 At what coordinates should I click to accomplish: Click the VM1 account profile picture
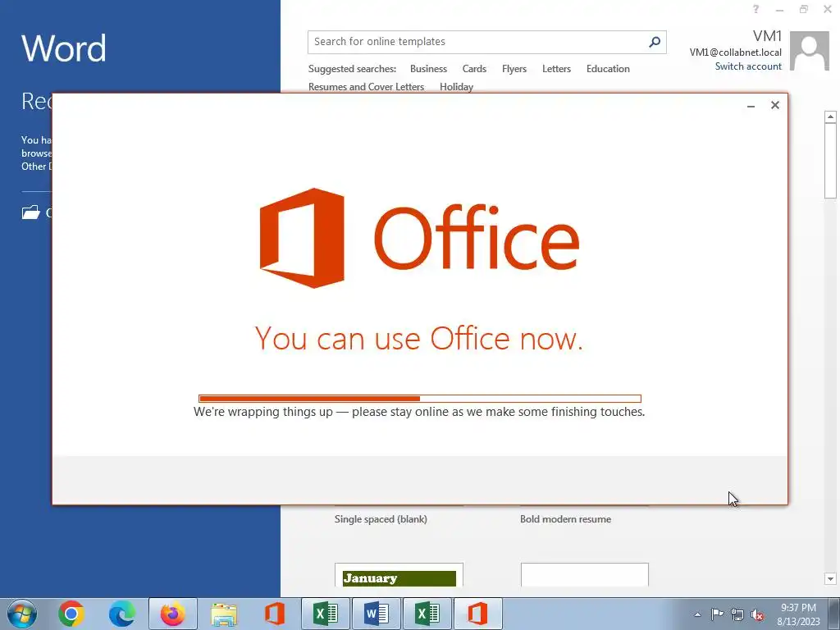point(810,51)
